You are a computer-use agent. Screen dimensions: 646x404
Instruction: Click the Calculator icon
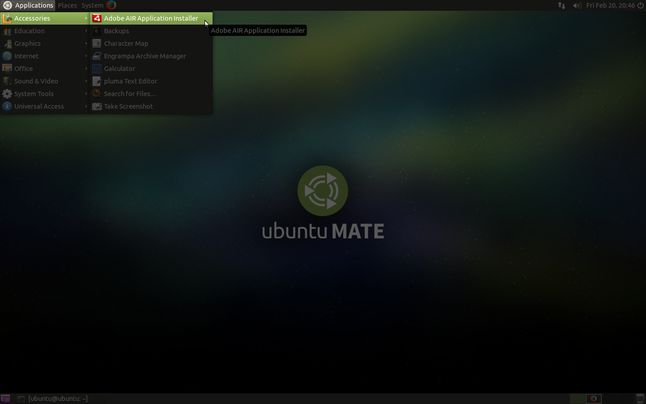[x=96, y=69]
